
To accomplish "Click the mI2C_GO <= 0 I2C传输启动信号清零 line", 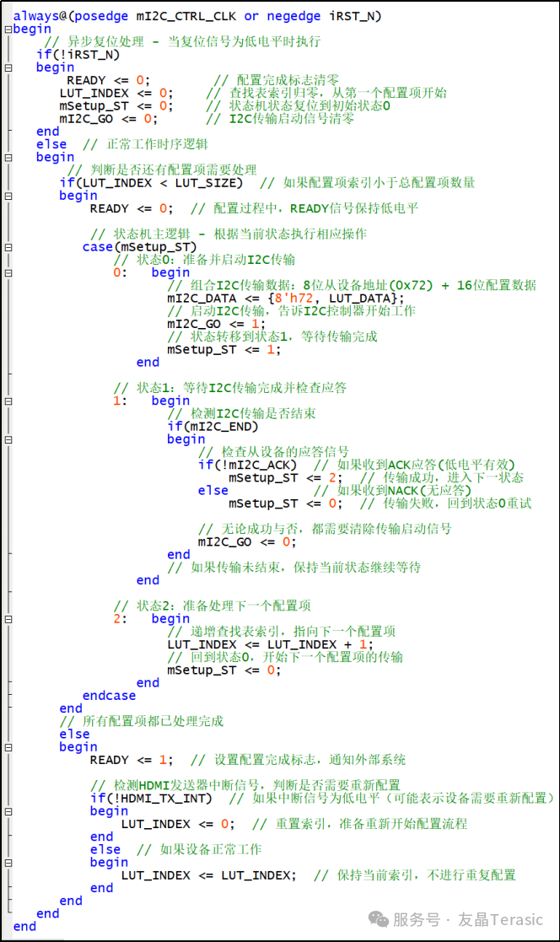I will tap(207, 118).
